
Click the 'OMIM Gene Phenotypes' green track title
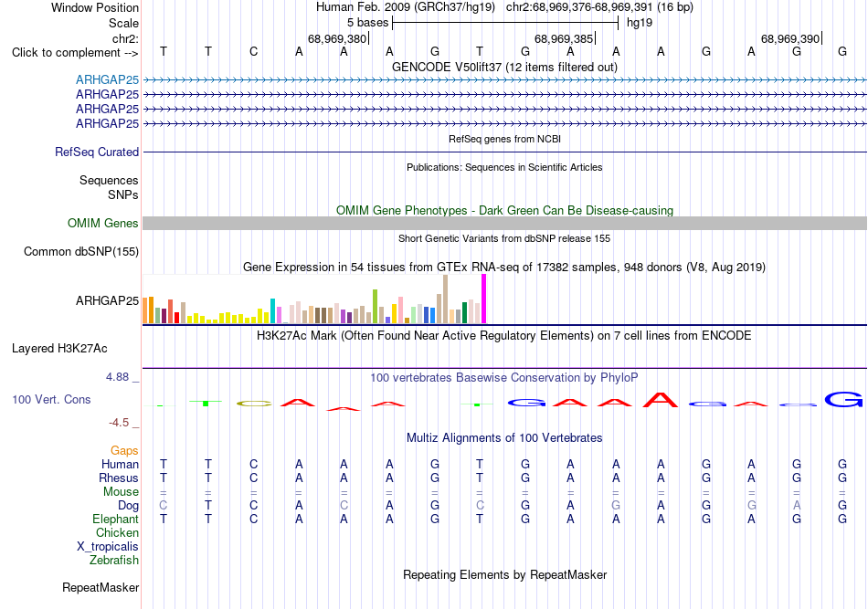[x=504, y=210]
